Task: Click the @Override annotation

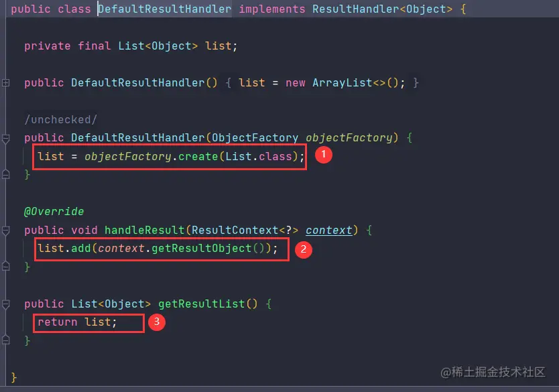Action: coord(54,211)
